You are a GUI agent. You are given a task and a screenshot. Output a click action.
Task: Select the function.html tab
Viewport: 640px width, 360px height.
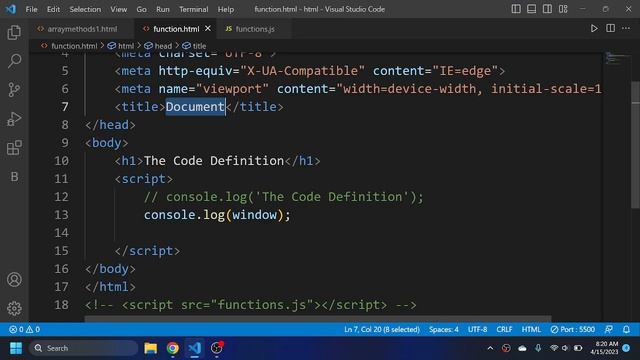tap(176, 29)
